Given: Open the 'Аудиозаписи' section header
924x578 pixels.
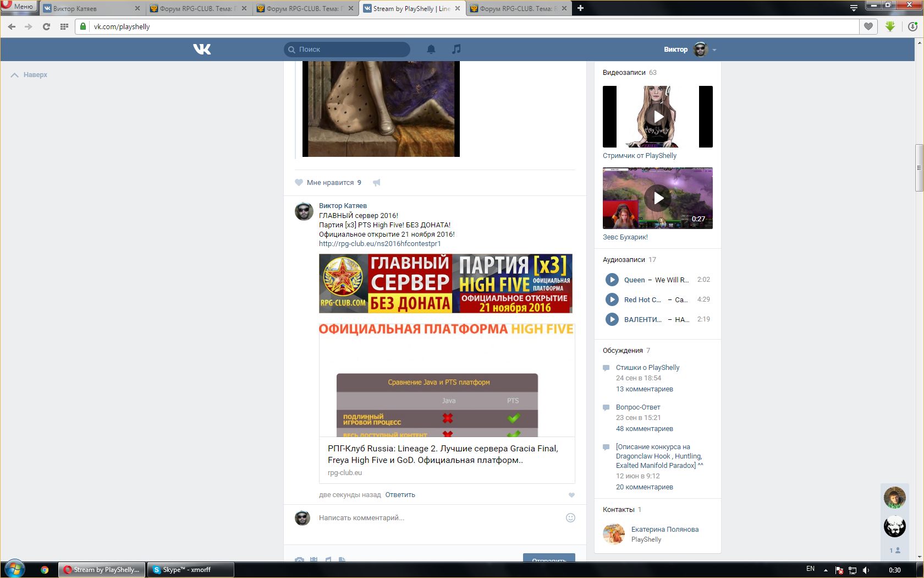Looking at the screenshot, I should click(624, 260).
